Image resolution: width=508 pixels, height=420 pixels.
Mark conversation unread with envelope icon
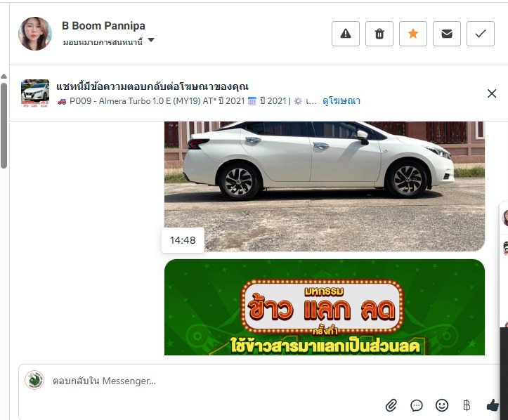tap(446, 34)
